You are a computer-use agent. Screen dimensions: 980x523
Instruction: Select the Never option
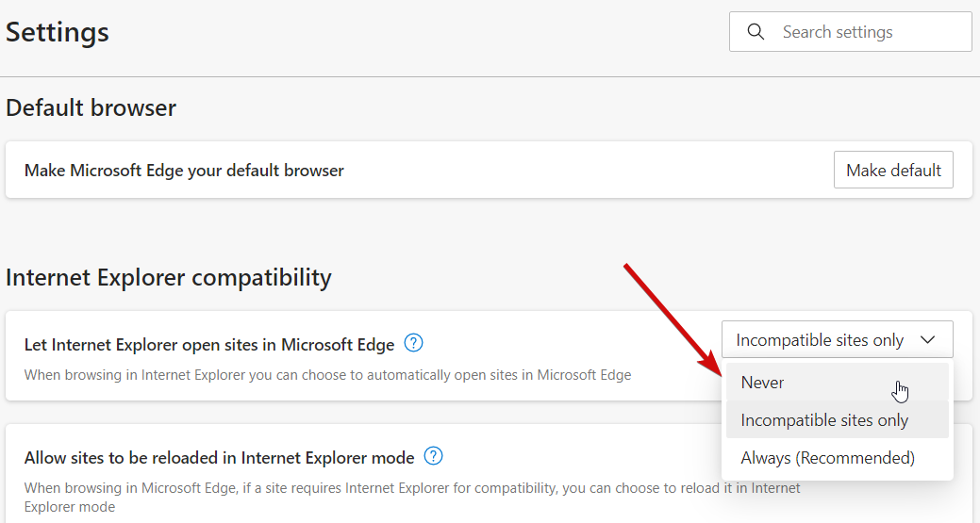[x=763, y=383]
